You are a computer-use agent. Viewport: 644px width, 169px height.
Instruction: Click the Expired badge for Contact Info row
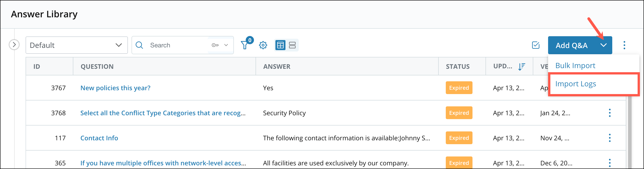[459, 138]
